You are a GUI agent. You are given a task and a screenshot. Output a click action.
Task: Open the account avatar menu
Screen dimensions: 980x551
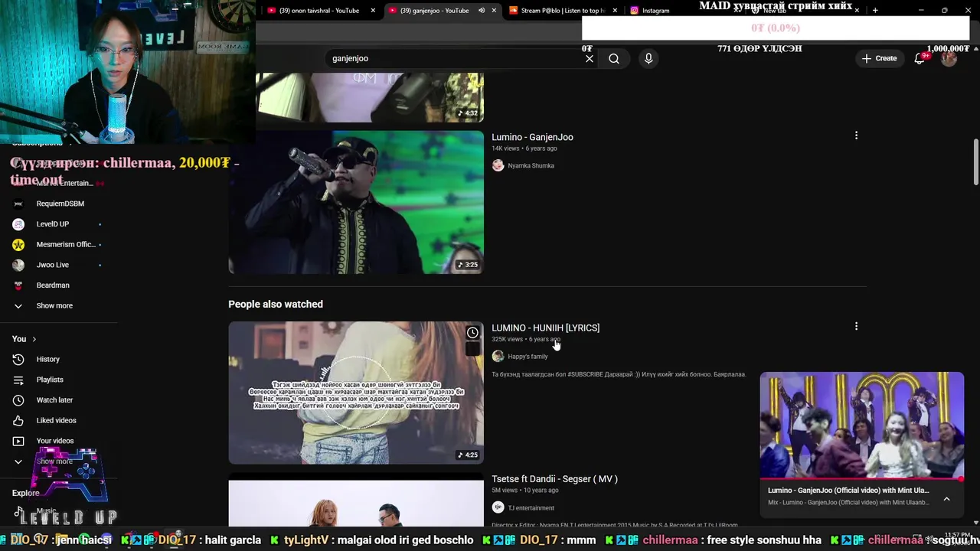click(949, 58)
